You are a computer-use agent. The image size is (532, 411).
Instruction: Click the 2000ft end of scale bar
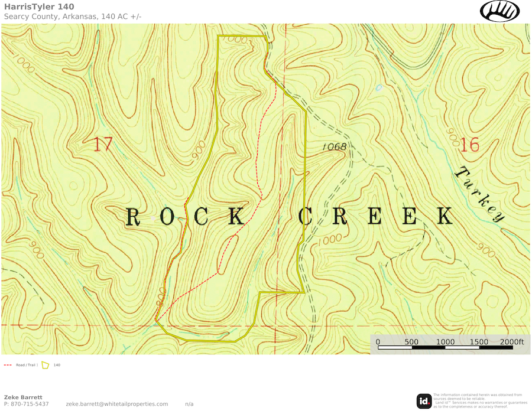[x=511, y=342]
